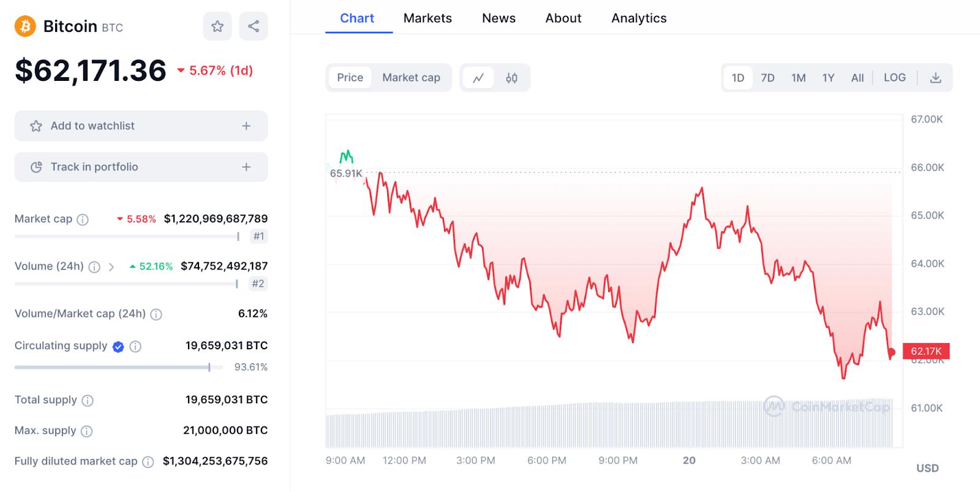Select the 7D time range
This screenshot has height=492, width=980.
[767, 78]
